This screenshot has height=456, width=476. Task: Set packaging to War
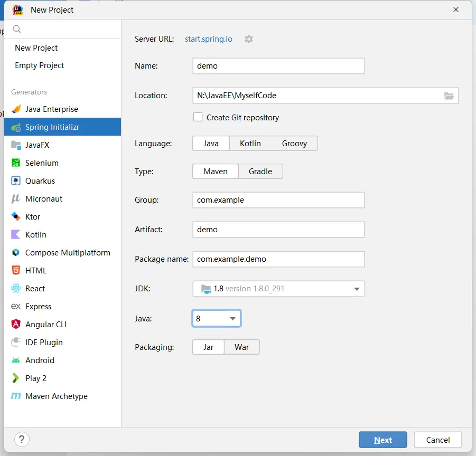click(241, 347)
